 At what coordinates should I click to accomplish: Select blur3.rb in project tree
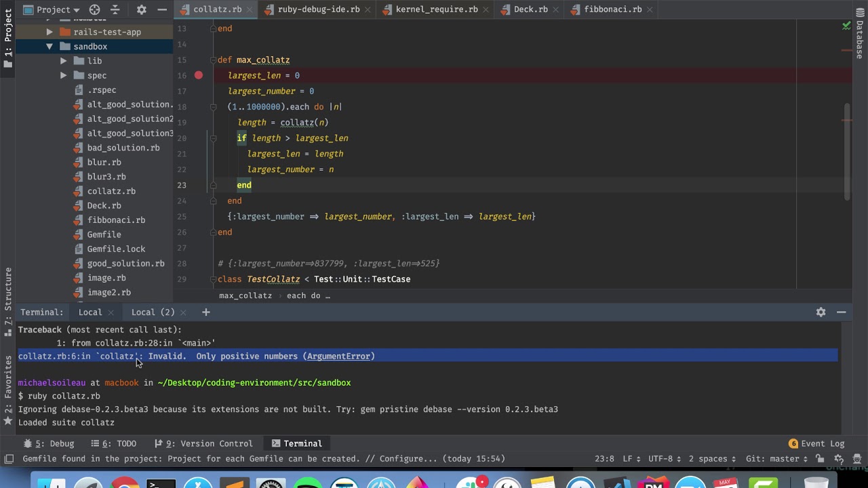106,177
